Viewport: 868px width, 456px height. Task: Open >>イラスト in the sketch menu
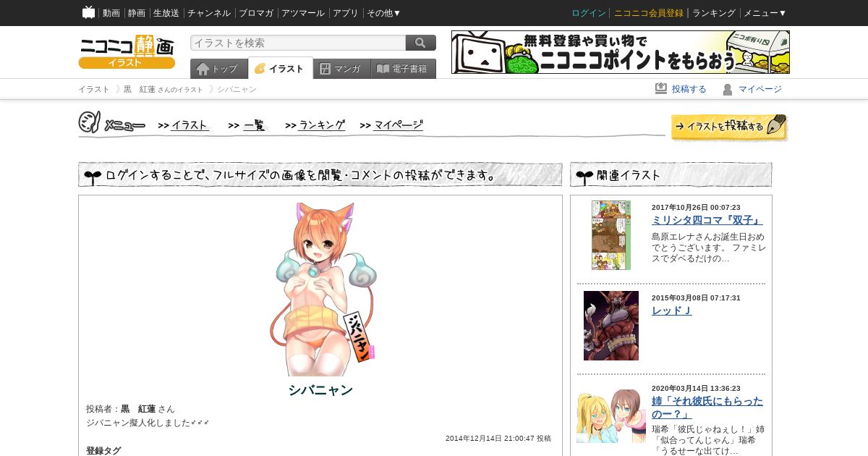click(x=184, y=125)
